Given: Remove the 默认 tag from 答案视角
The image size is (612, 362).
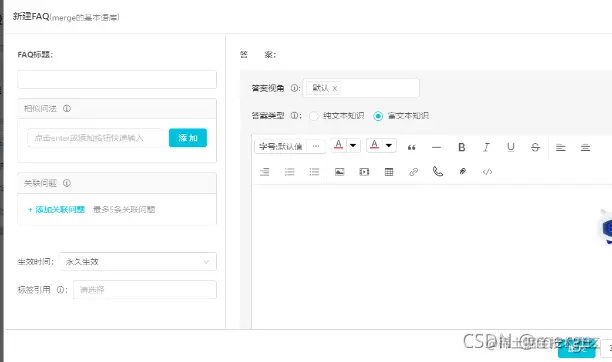Looking at the screenshot, I should point(334,89).
